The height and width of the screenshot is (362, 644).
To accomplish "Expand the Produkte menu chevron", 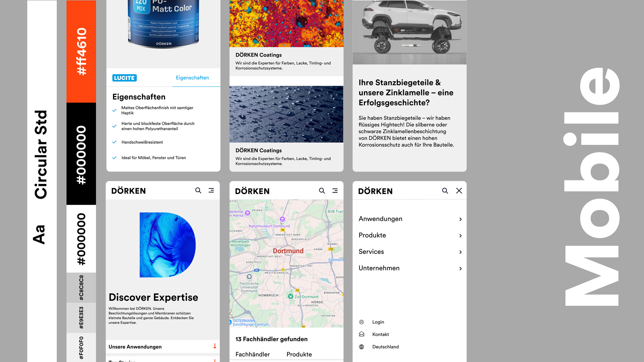I will [x=461, y=236].
